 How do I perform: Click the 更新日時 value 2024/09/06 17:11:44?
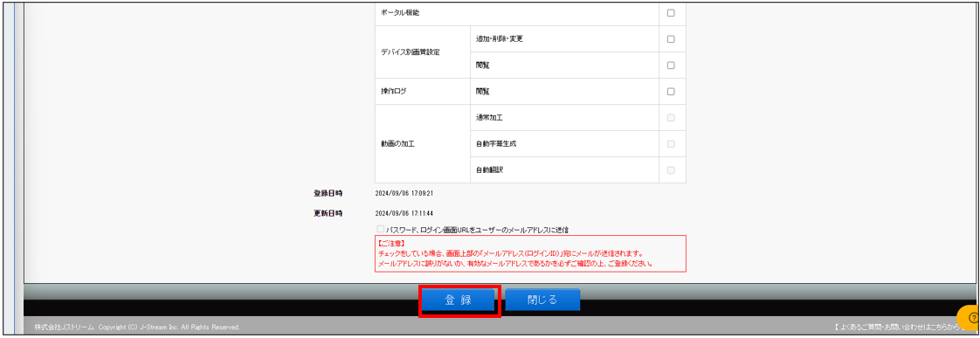404,213
